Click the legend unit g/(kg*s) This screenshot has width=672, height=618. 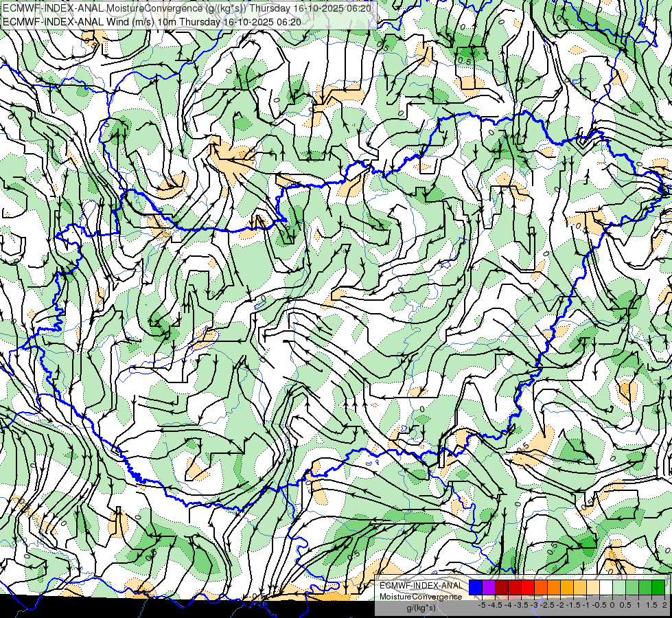421,608
